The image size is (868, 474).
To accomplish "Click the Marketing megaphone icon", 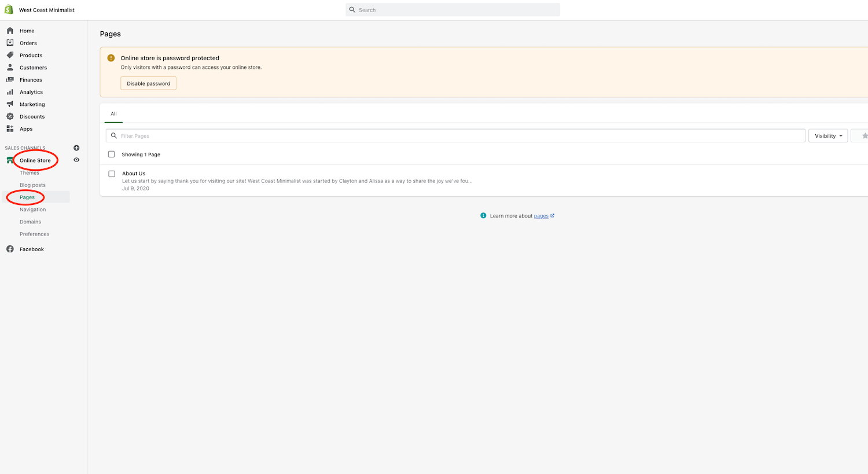I will (x=10, y=104).
